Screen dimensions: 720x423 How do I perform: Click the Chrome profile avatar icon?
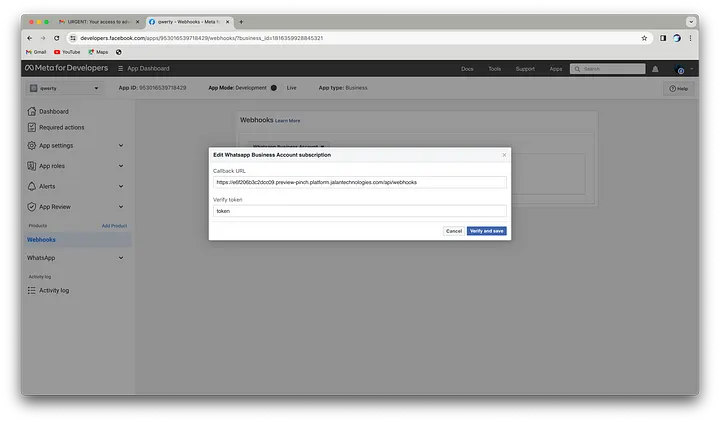[677, 38]
